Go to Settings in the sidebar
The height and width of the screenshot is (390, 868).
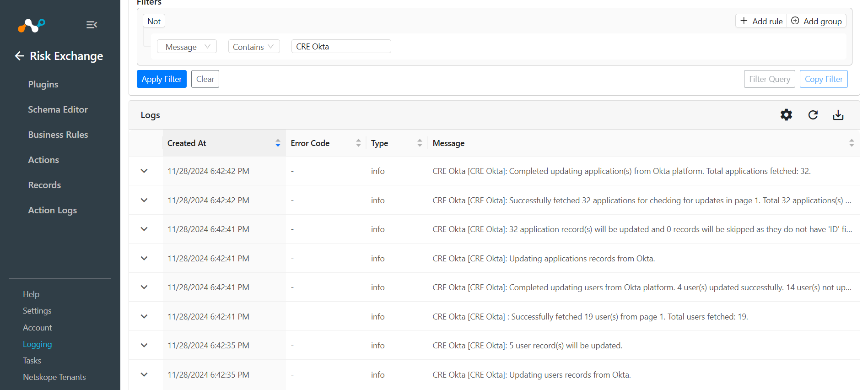click(37, 311)
